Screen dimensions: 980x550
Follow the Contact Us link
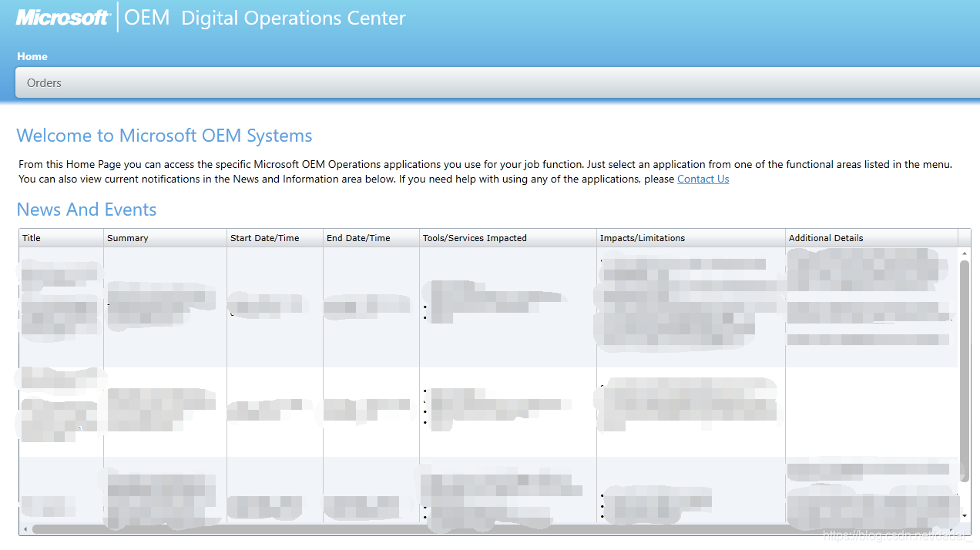tap(703, 179)
